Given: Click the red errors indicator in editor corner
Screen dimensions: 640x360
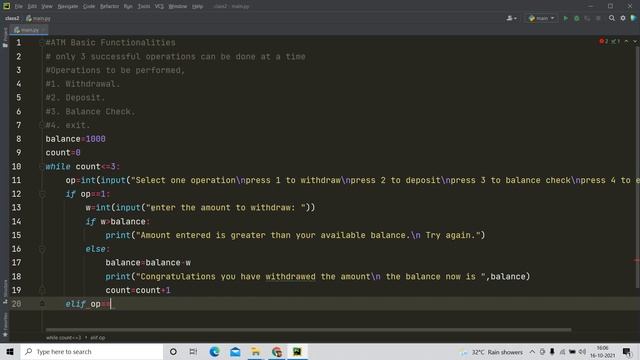Looking at the screenshot, I should point(604,41).
